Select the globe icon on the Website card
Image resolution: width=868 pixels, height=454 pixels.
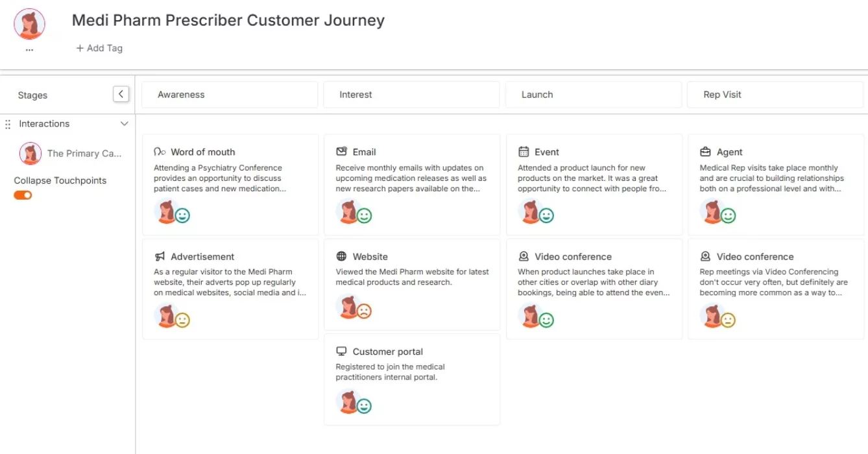click(x=340, y=256)
